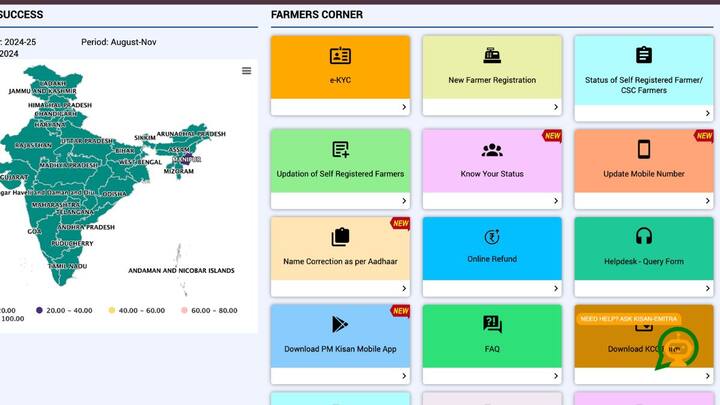Click the Name Correction as per Aadhaar clipboard icon

(x=340, y=237)
